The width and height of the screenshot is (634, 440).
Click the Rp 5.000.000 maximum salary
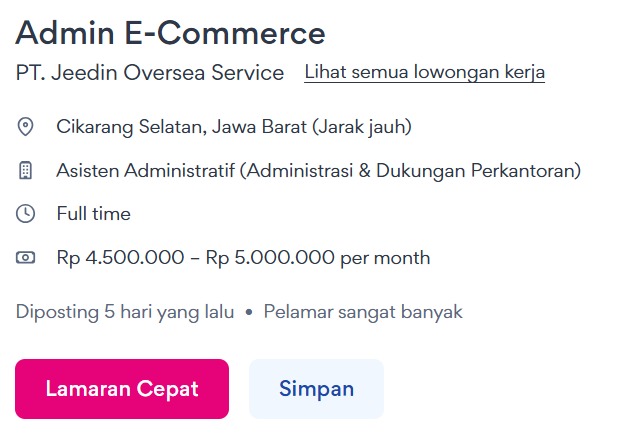(x=270, y=258)
